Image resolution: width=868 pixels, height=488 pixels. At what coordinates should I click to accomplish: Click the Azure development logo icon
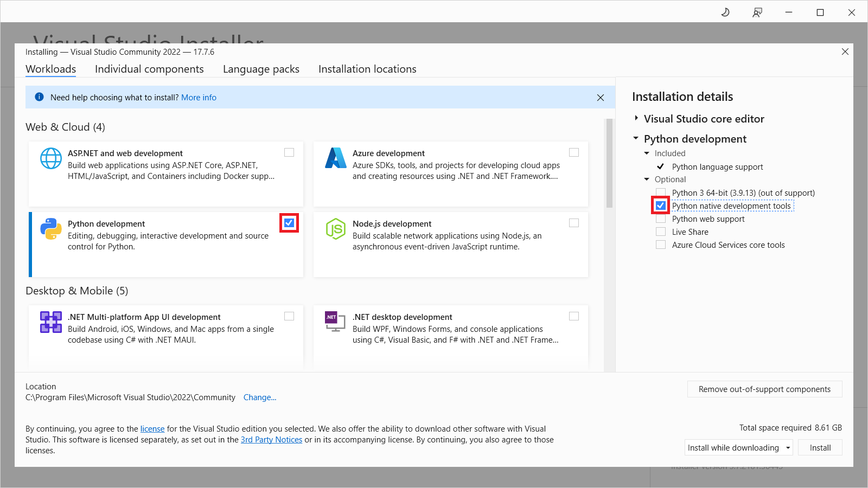tap(335, 158)
